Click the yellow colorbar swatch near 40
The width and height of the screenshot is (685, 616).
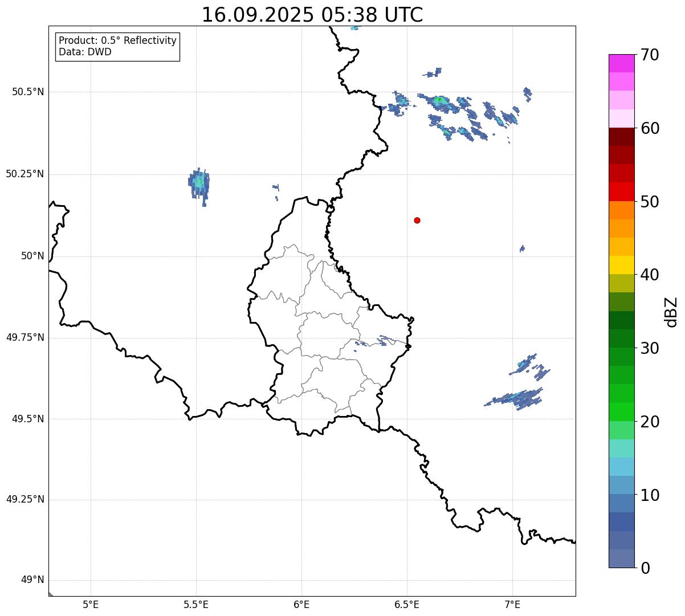pos(622,265)
